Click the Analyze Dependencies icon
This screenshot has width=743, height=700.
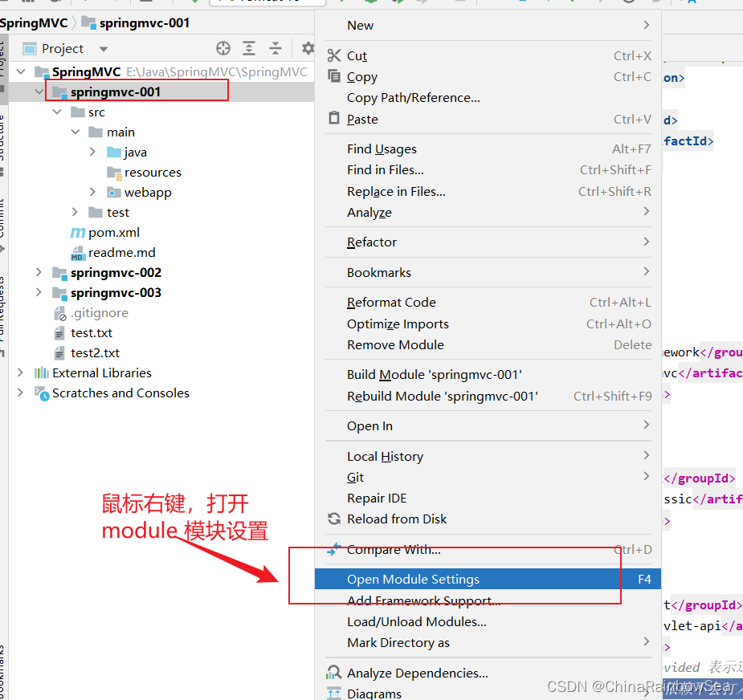(335, 673)
